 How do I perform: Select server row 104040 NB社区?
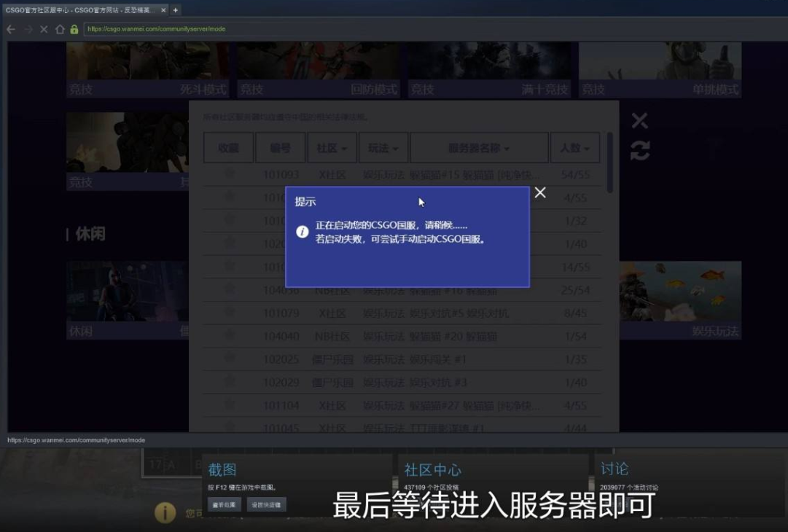tap(402, 337)
